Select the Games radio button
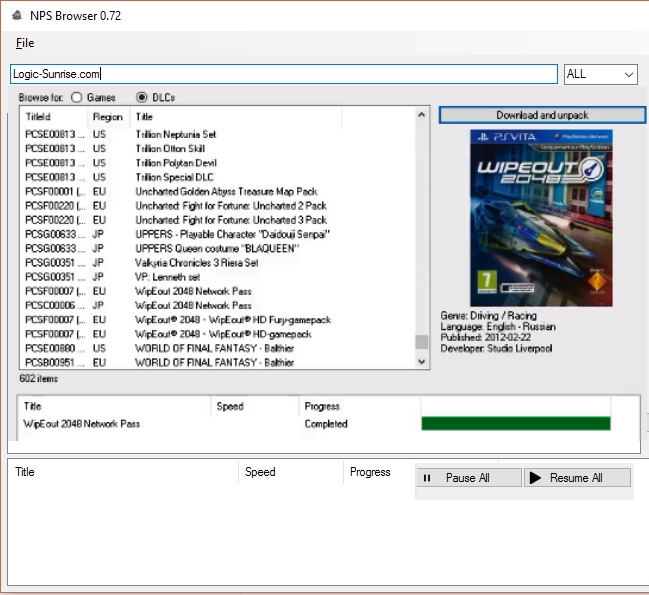649x595 pixels. click(93, 97)
